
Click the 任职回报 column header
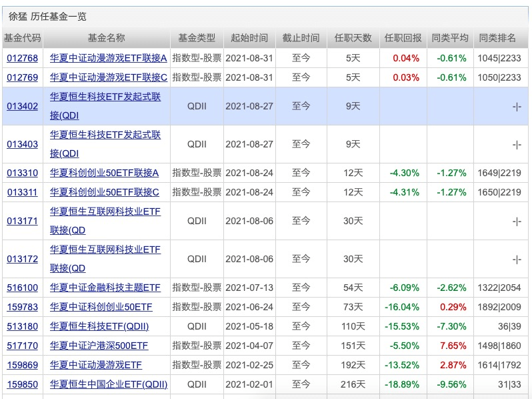point(403,38)
